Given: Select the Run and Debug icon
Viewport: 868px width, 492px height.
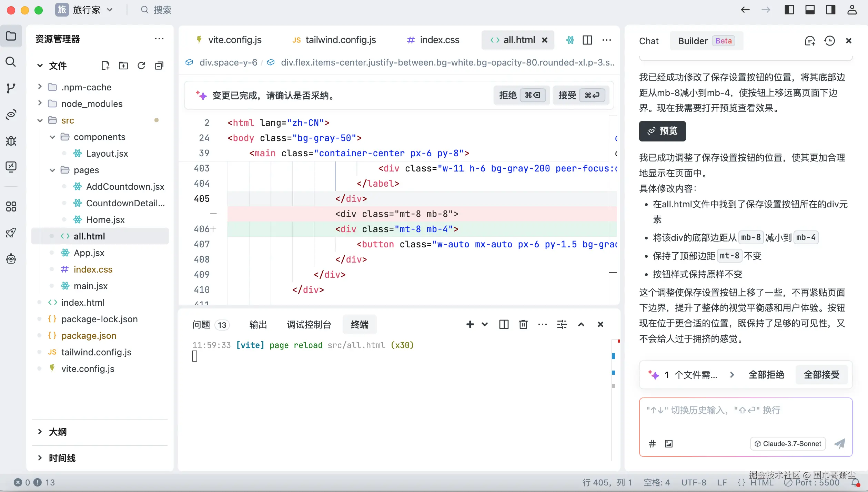Looking at the screenshot, I should click(11, 141).
